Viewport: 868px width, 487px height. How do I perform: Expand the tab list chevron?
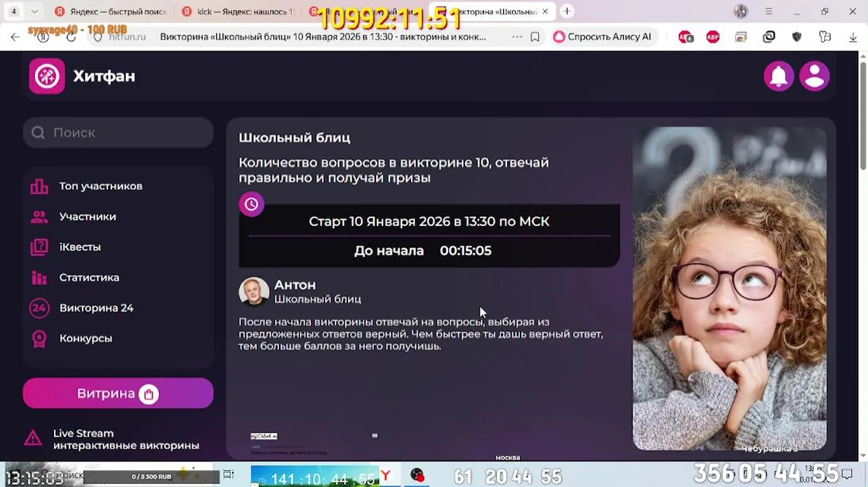[34, 11]
